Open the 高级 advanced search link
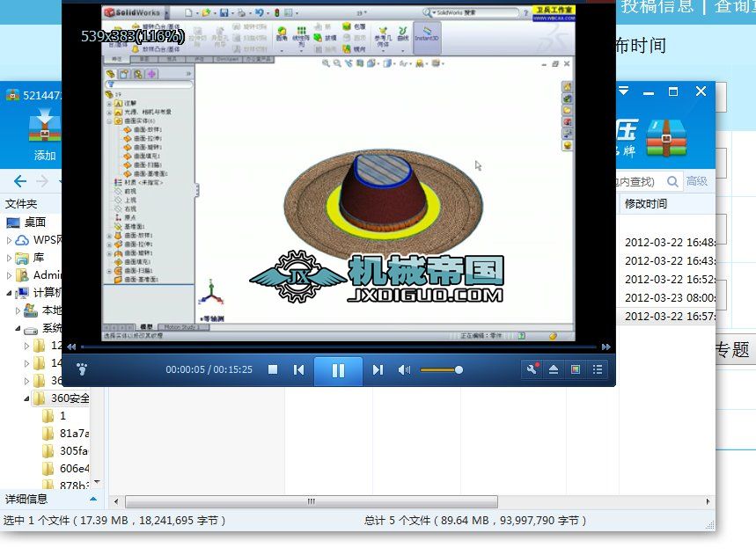 tap(697, 181)
